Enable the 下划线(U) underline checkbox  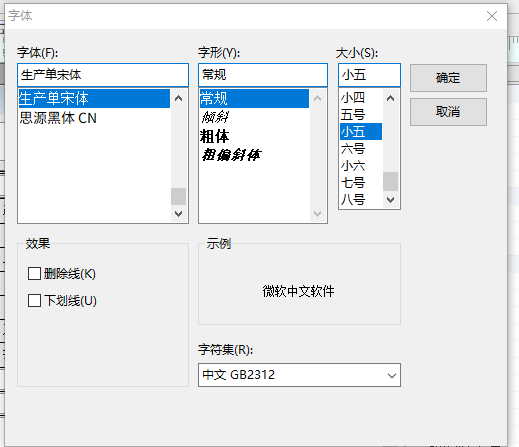(x=34, y=301)
